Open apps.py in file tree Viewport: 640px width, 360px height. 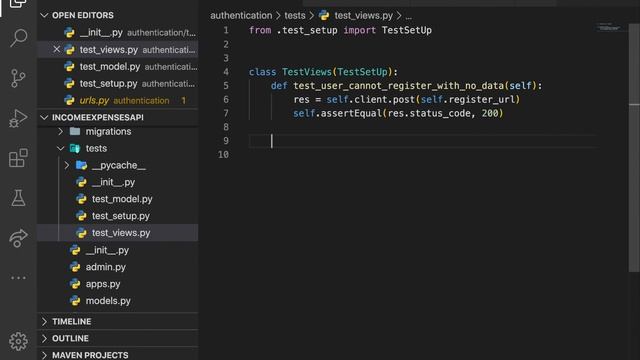[118, 284]
